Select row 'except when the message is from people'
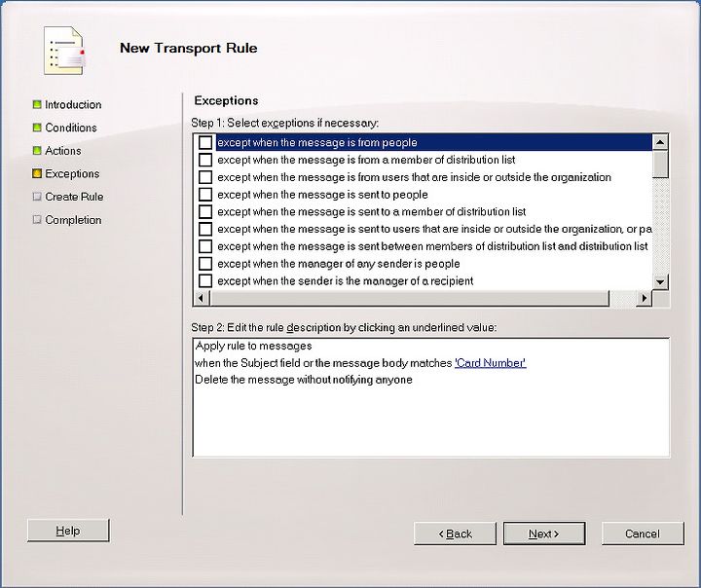Viewport: 701px width, 588px height. [433, 143]
